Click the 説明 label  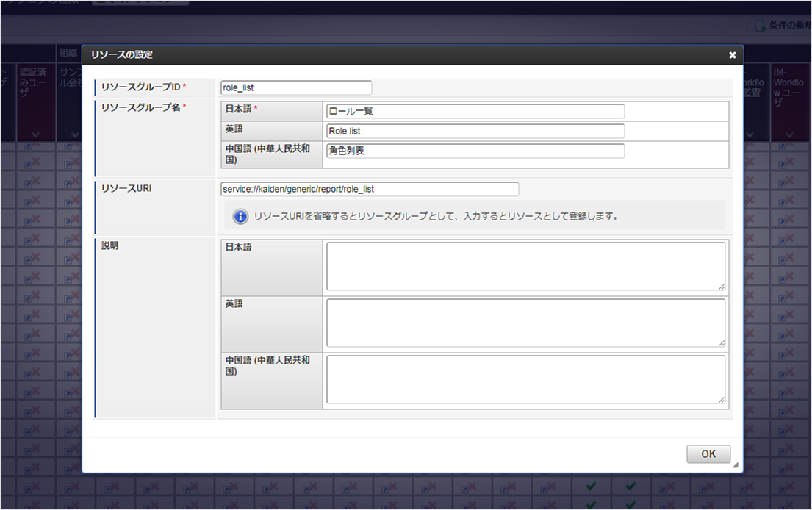(109, 245)
